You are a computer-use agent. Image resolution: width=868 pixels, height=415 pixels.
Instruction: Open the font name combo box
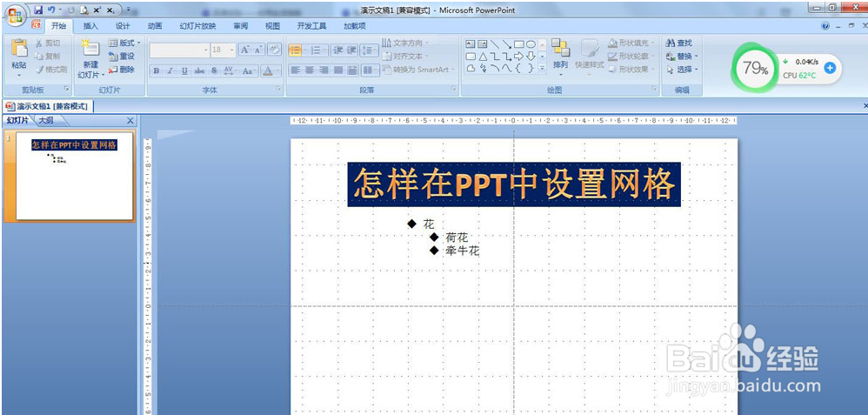click(x=179, y=50)
